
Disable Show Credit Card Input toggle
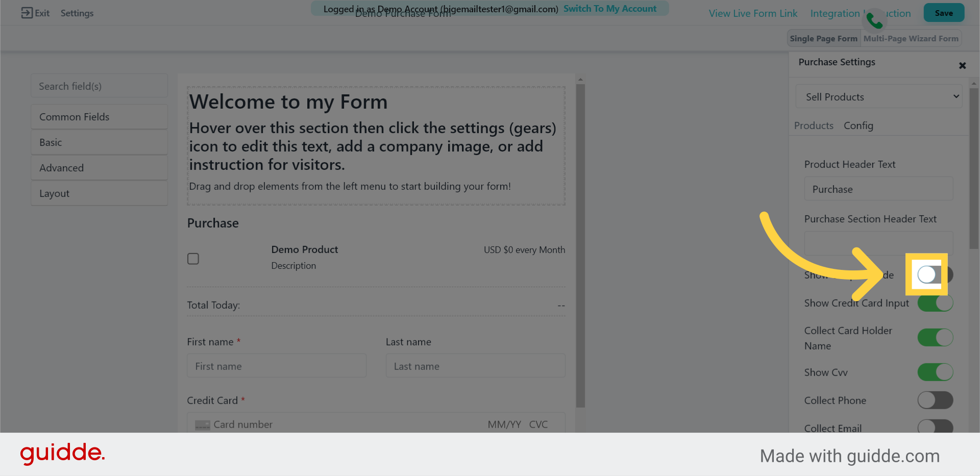(x=935, y=303)
